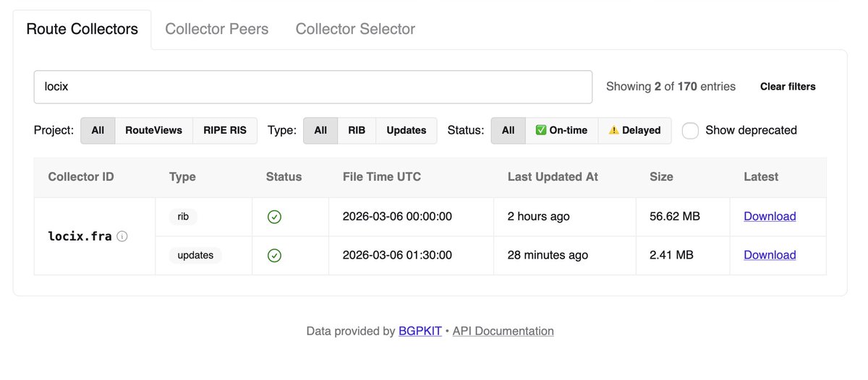Click the info icon next to locix.fra
Image resolution: width=868 pixels, height=380 pixels.
[x=122, y=236]
